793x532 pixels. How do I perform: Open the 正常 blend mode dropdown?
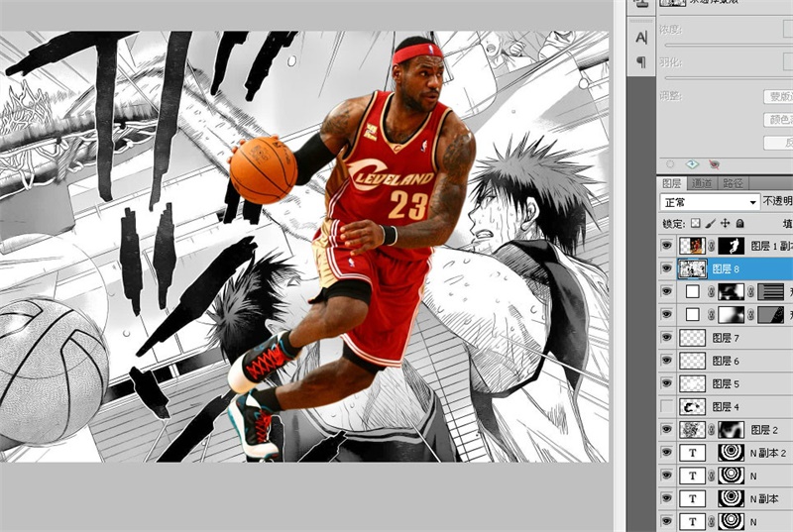coord(710,201)
